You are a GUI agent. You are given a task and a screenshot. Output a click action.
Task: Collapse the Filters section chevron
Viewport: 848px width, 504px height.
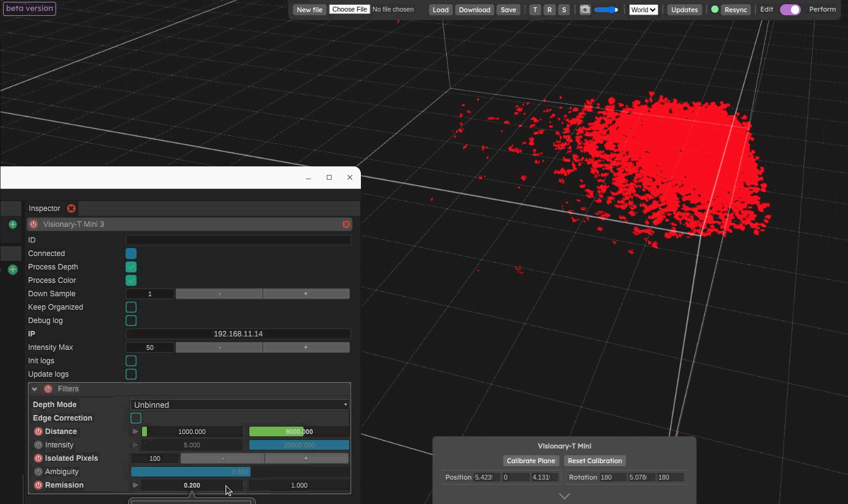tap(35, 389)
